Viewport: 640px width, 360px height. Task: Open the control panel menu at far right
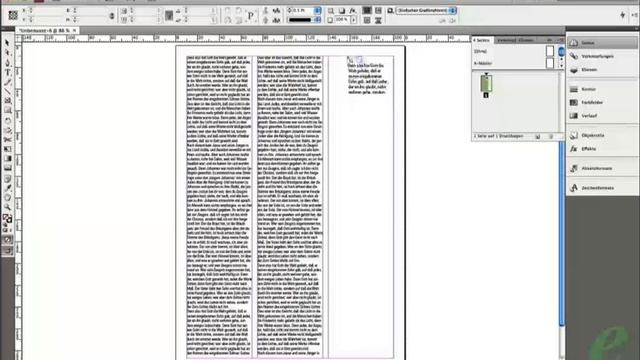(635, 15)
